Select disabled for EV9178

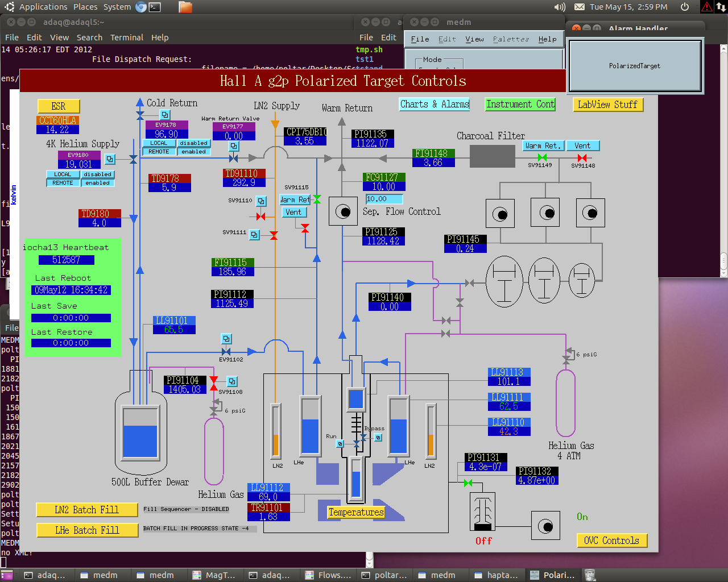193,143
